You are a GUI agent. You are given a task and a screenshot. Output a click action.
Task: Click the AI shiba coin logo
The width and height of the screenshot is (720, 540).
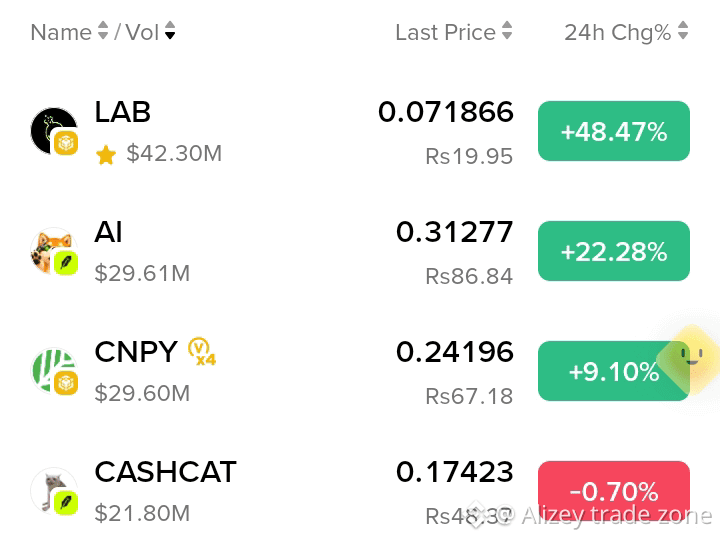click(x=54, y=251)
